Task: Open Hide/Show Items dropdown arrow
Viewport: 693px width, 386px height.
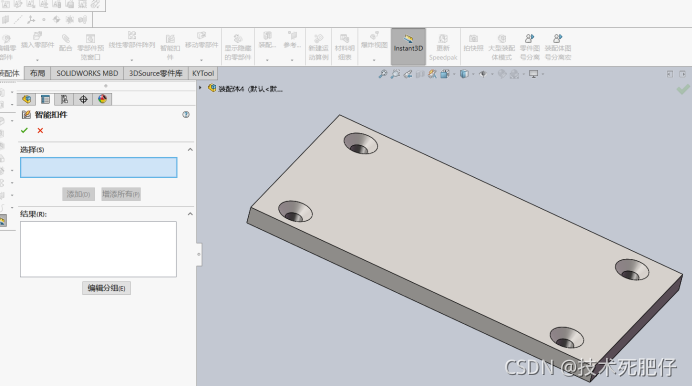Action: pos(492,74)
